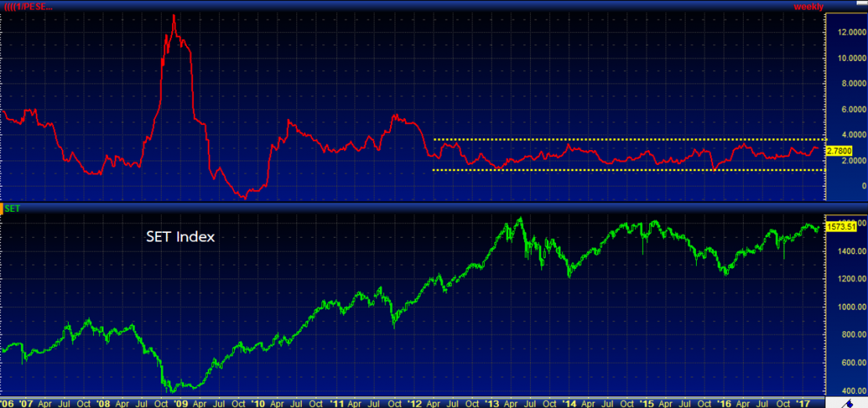Select the green SET panel title
Screen dimensions: 868x408
coord(13,209)
